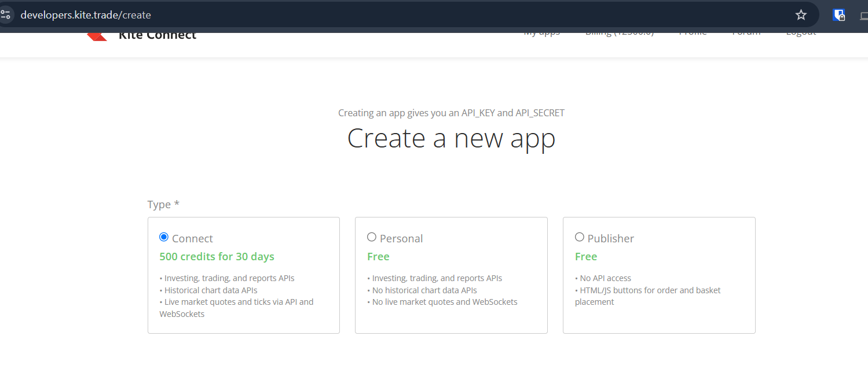Click the "500 credits for 30 days" text

point(217,257)
